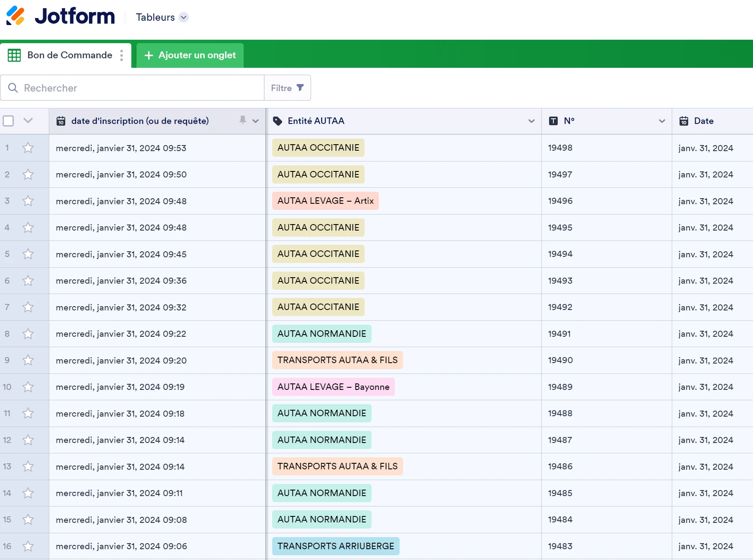Click Ajouter un onglet to add tab
This screenshot has height=560, width=753.
pos(190,55)
